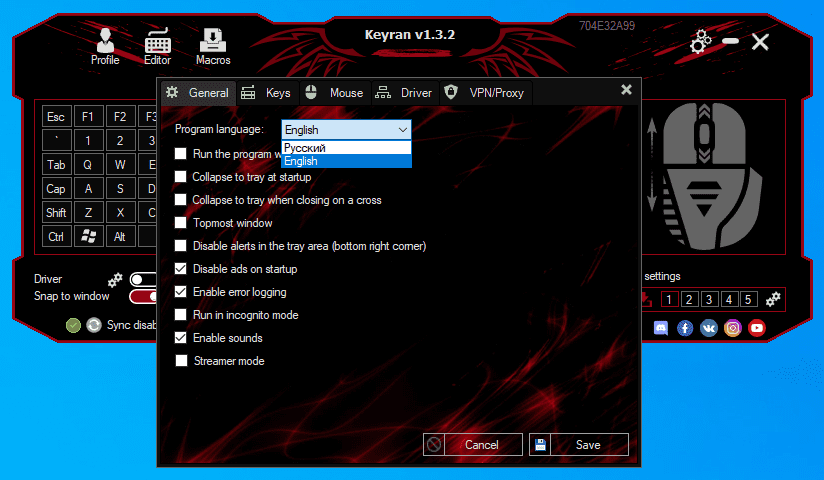
Task: Click the Q key on virtual keyboard
Action: [88, 165]
